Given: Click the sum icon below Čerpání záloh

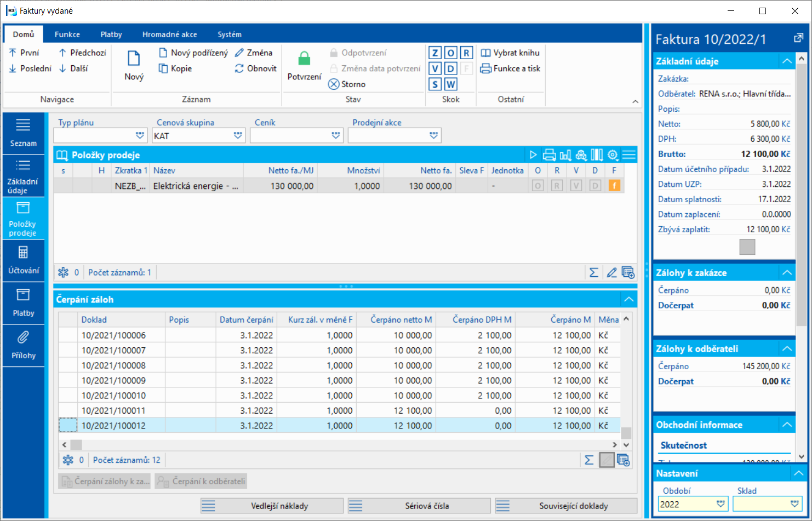Looking at the screenshot, I should (x=589, y=460).
